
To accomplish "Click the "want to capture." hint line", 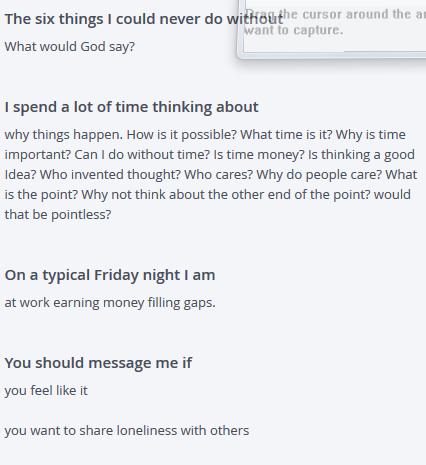I will (293, 30).
